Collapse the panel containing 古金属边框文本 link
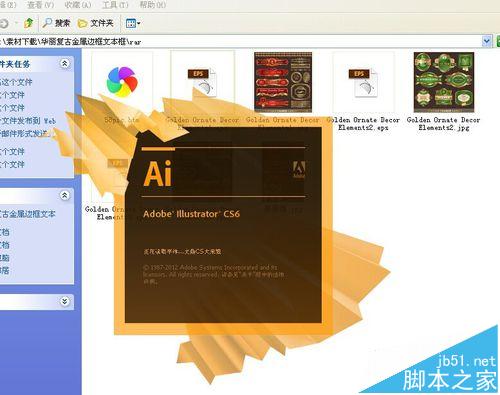The width and height of the screenshot is (500, 395). [x=64, y=195]
